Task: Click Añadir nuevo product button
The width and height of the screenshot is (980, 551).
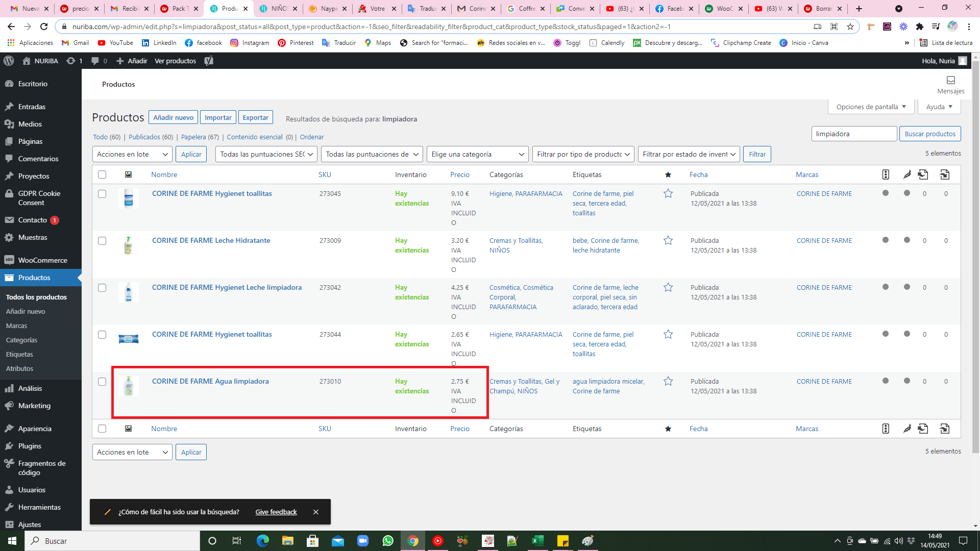Action: pyautogui.click(x=173, y=117)
